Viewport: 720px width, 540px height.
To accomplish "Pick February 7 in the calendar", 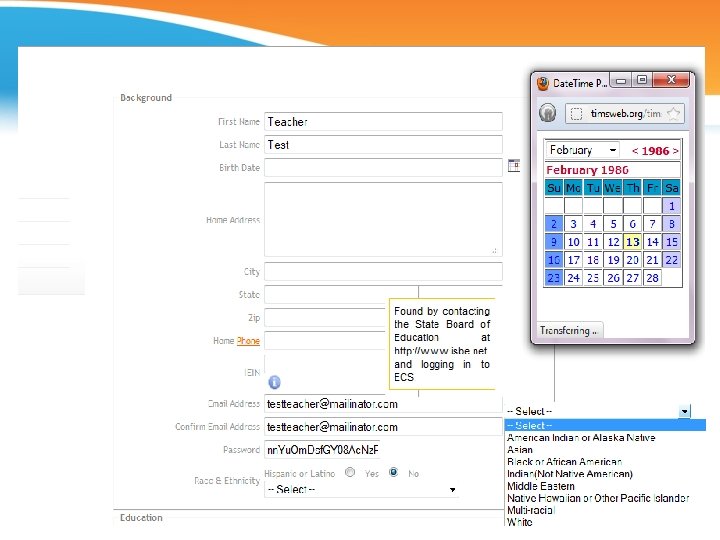I will [x=652, y=224].
